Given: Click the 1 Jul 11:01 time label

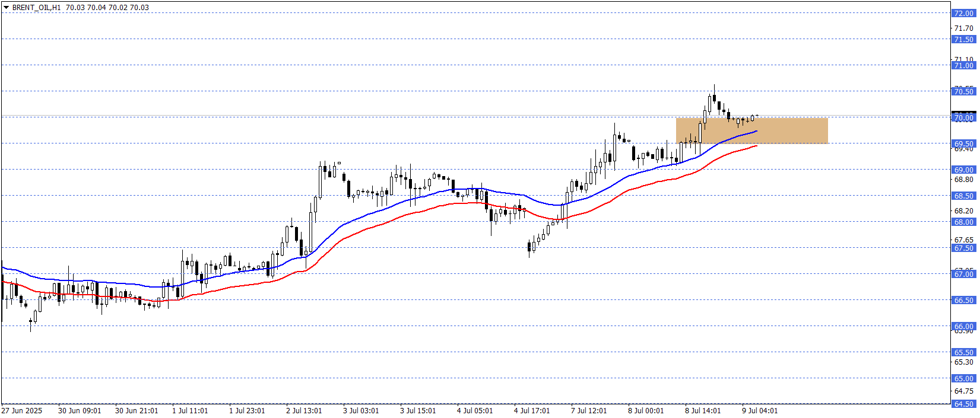Looking at the screenshot, I should pyautogui.click(x=190, y=410).
